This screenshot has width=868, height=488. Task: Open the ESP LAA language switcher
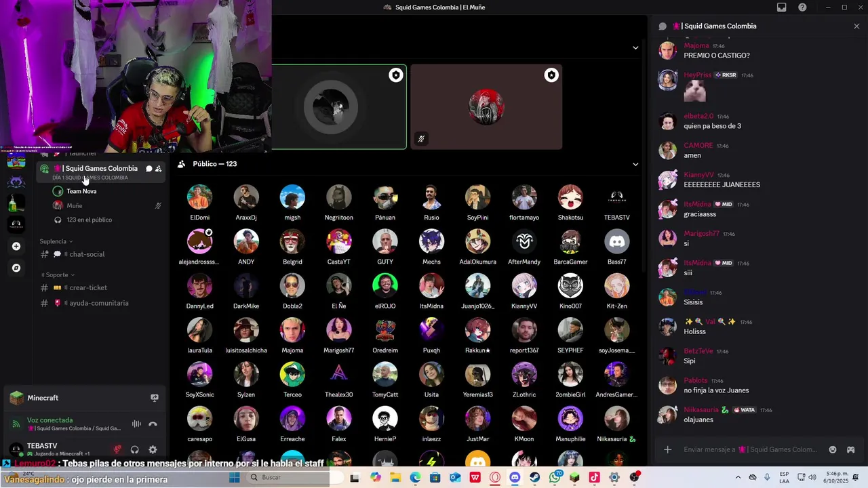[x=784, y=477]
